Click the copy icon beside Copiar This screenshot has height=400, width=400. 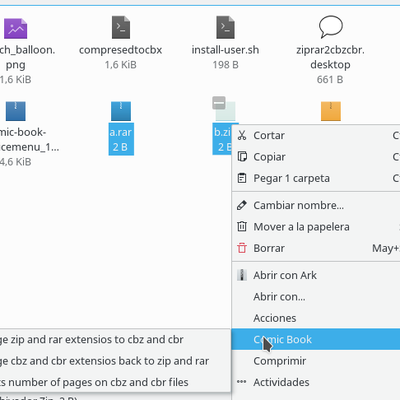coord(242,157)
